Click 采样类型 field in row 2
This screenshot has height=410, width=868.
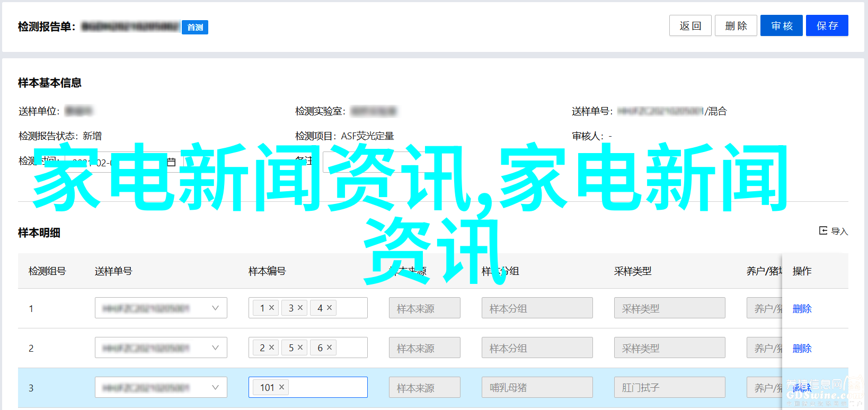[669, 347]
